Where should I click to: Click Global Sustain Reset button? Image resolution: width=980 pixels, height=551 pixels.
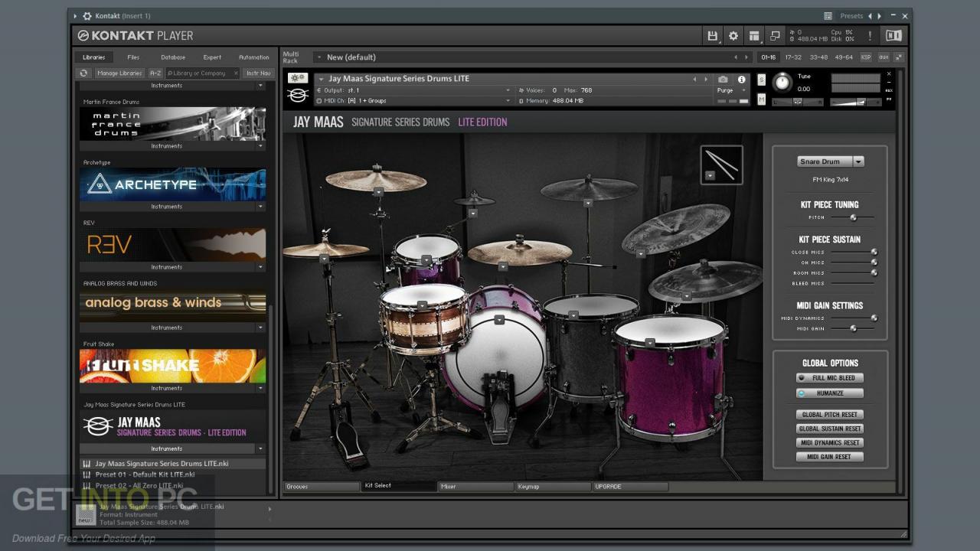(x=829, y=429)
